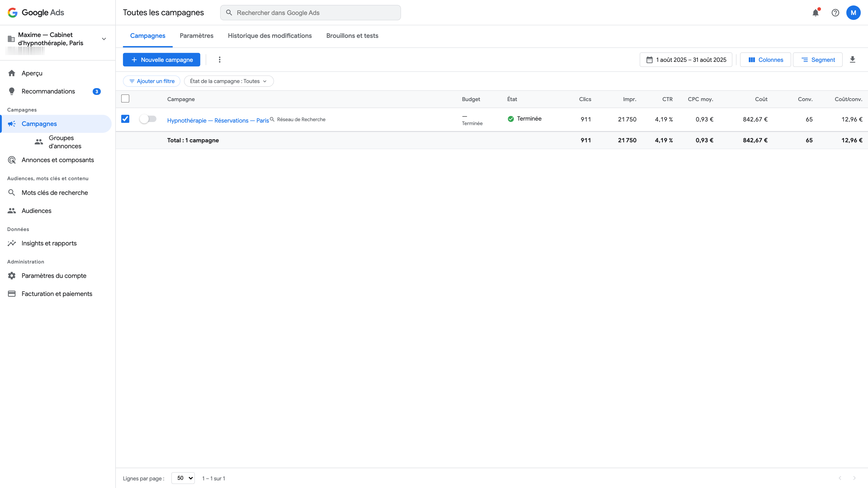This screenshot has width=868, height=488.
Task: Open Facturation et paiements
Action: point(56,294)
